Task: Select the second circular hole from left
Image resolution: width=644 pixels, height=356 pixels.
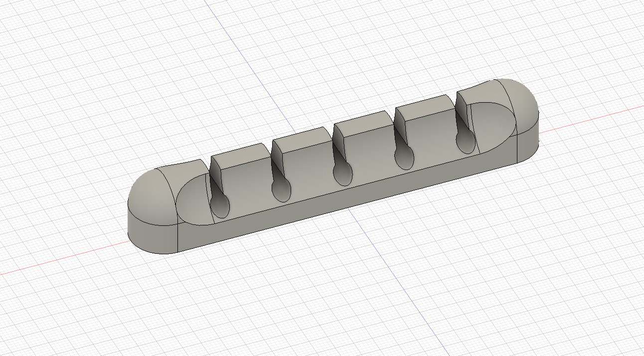Action: coord(282,190)
